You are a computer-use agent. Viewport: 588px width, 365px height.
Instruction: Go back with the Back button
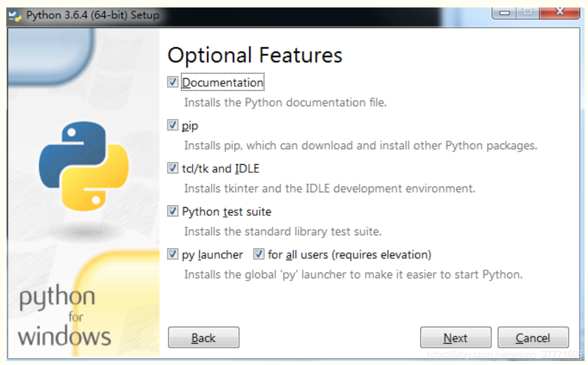tap(203, 337)
